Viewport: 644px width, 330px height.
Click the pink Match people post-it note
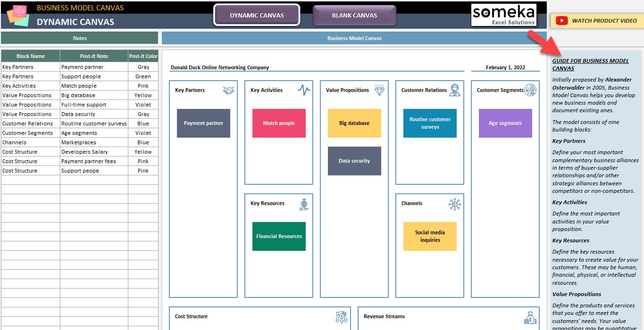tap(278, 123)
